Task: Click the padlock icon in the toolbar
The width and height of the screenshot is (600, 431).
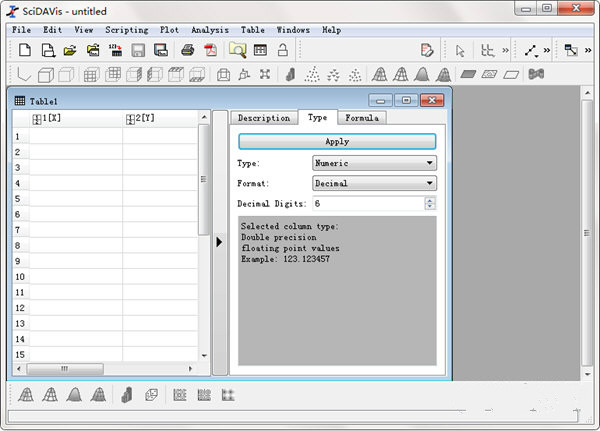Action: 283,50
